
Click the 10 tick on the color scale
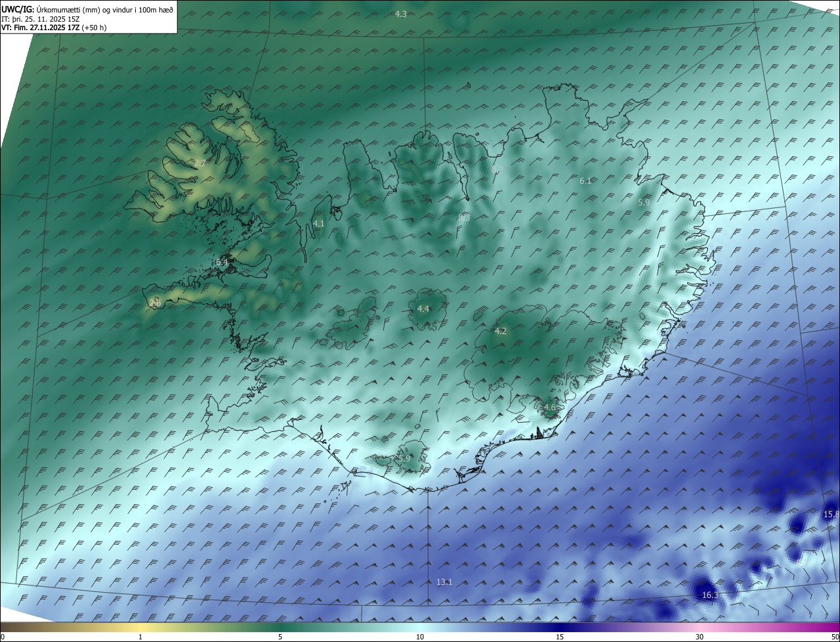(420, 637)
